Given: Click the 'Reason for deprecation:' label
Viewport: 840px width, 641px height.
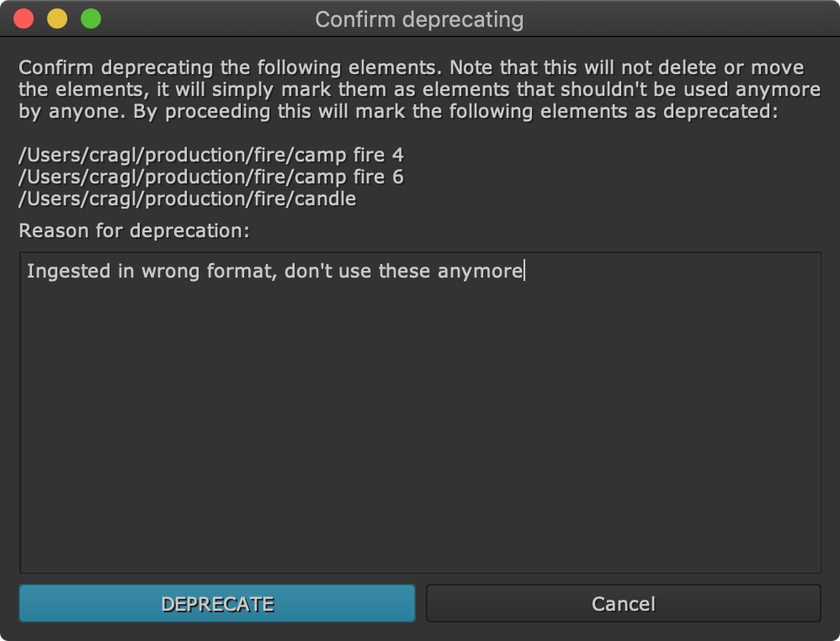Looking at the screenshot, I should pyautogui.click(x=134, y=230).
